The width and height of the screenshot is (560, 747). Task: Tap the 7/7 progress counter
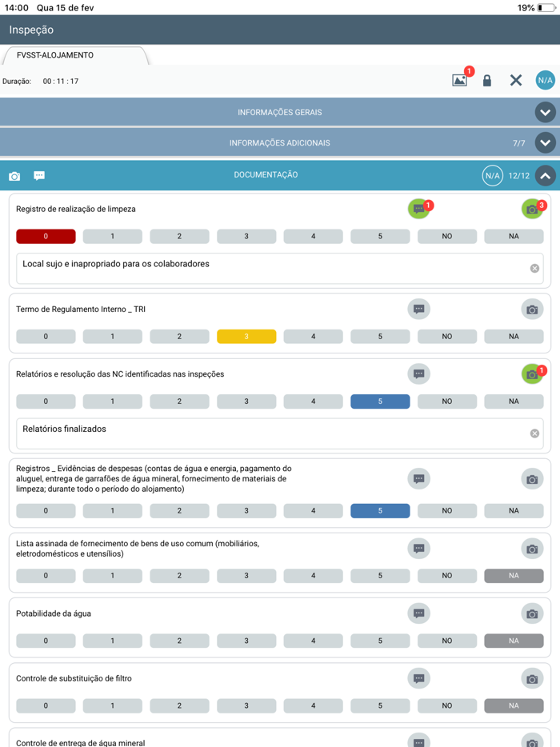519,143
